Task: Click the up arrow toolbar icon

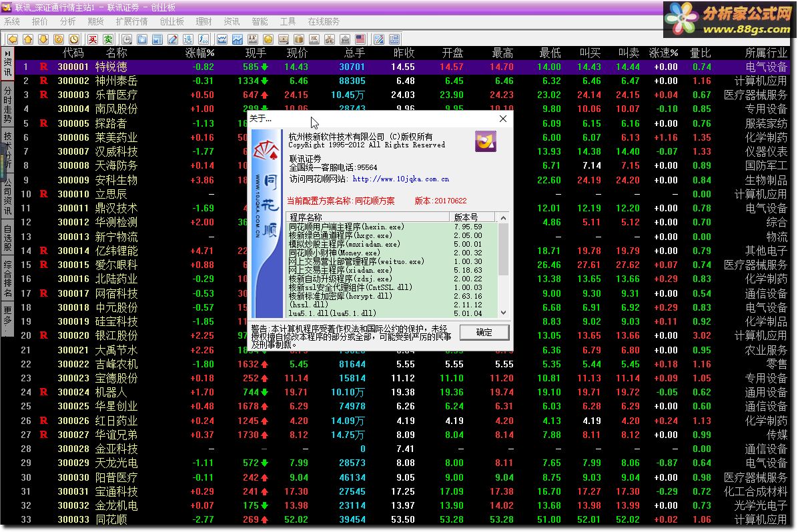Action: click(28, 39)
